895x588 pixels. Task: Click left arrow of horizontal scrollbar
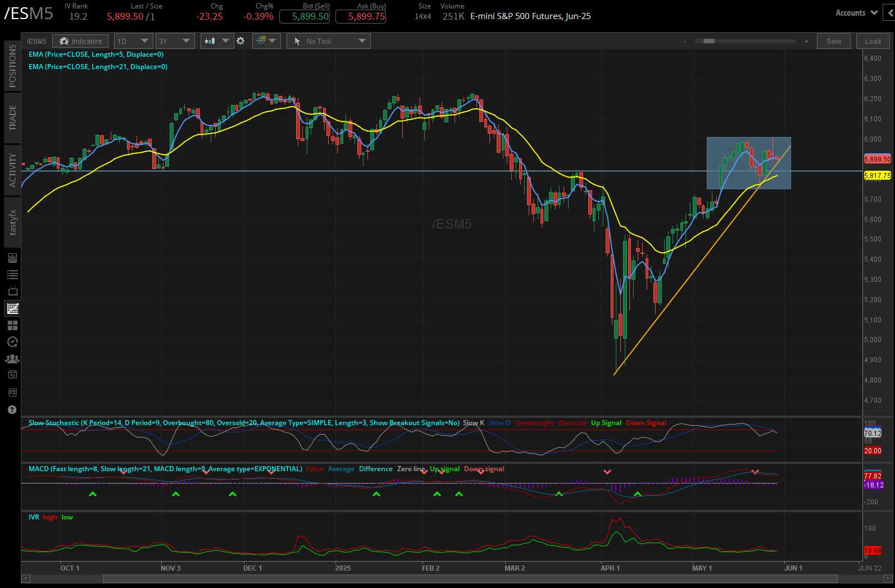click(25, 578)
